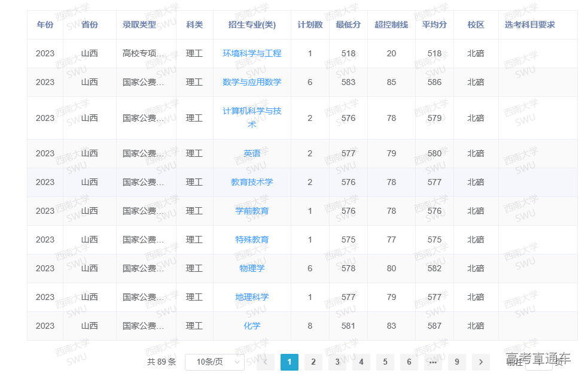Switch to page 6 of results
The height and width of the screenshot is (382, 588).
[409, 362]
